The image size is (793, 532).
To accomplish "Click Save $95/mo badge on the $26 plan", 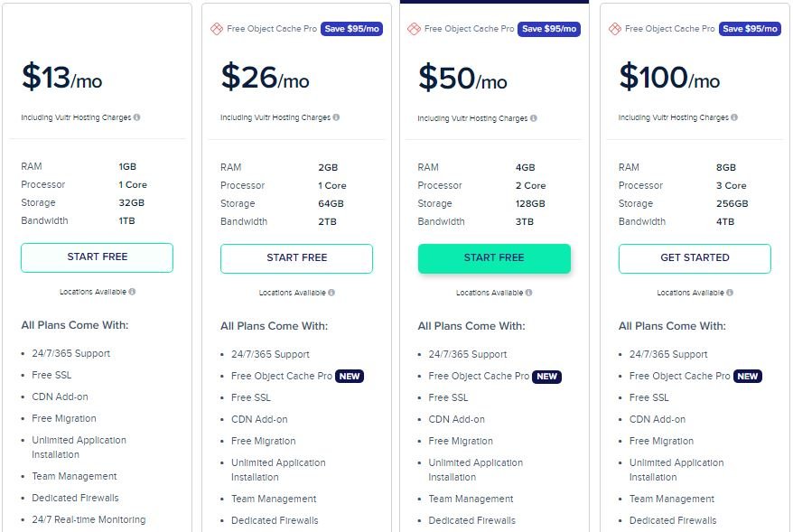I will point(351,29).
